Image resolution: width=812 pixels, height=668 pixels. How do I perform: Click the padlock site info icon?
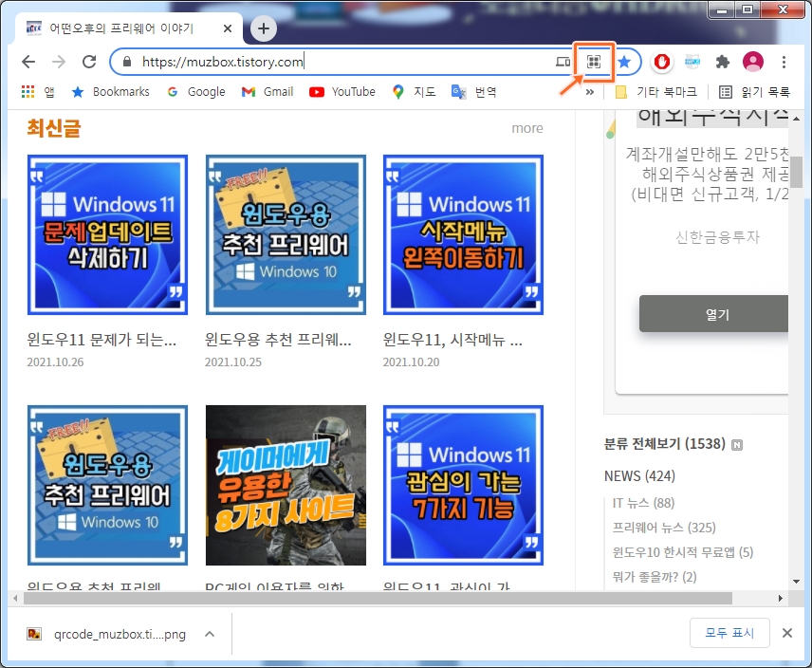point(127,62)
